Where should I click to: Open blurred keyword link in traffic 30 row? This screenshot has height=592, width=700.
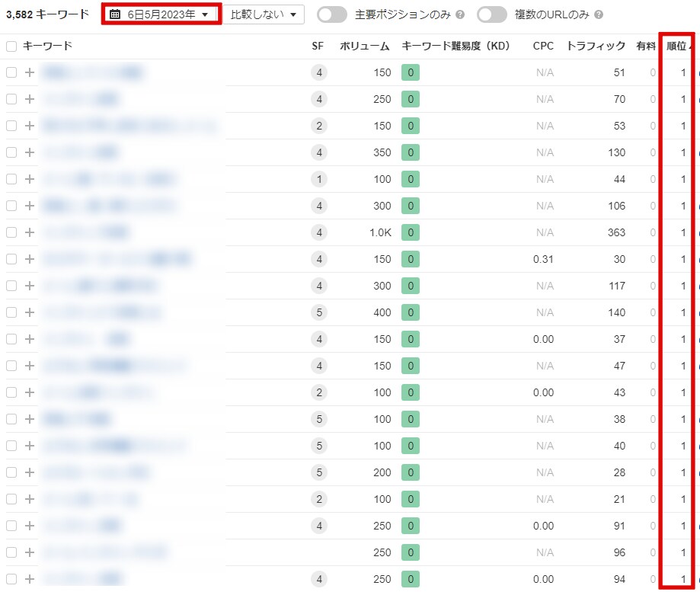[117, 259]
